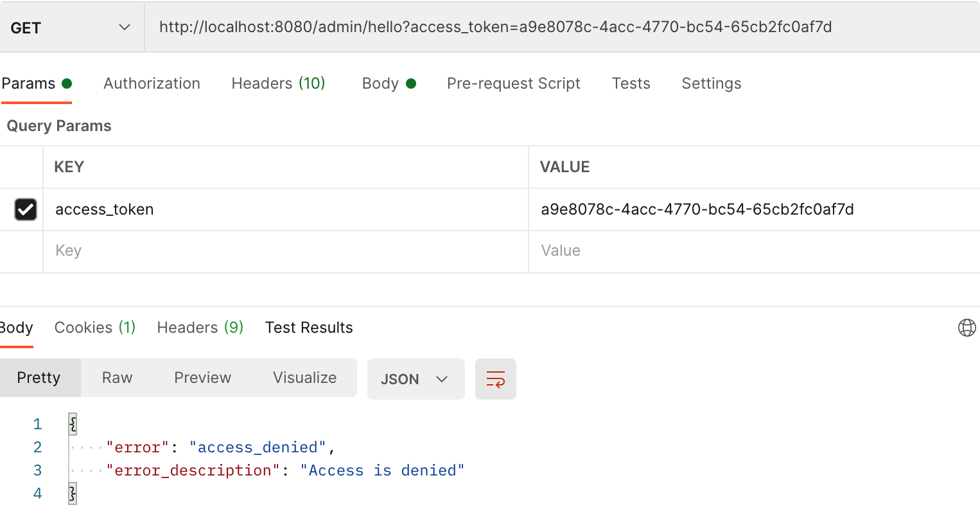Switch response view to Raw

click(x=117, y=378)
